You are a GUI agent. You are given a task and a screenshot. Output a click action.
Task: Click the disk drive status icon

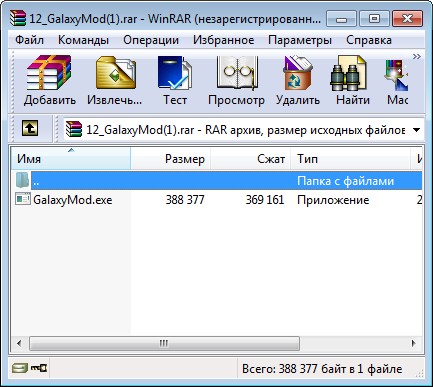click(x=20, y=368)
